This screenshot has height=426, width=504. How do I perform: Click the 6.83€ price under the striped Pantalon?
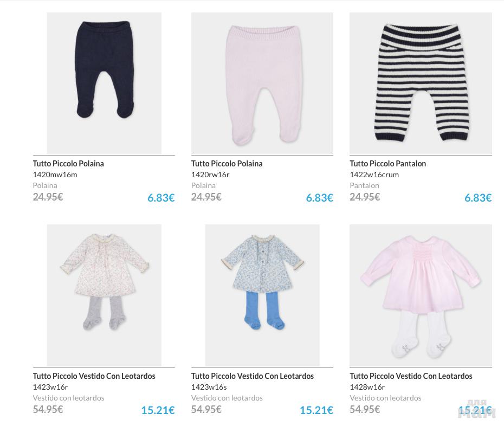pyautogui.click(x=477, y=198)
